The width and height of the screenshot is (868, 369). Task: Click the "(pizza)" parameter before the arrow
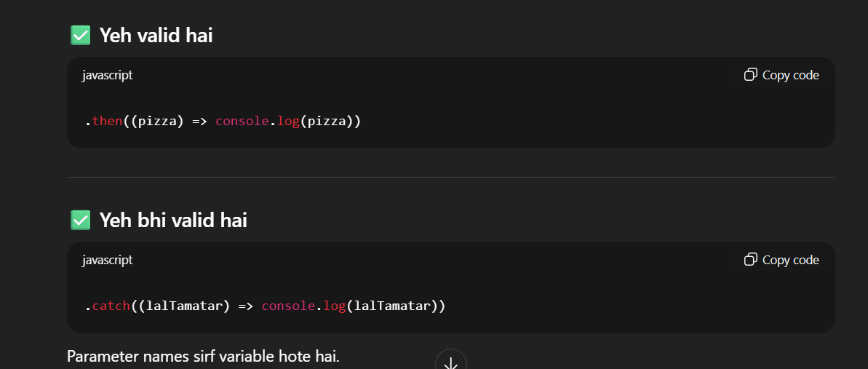(x=157, y=121)
